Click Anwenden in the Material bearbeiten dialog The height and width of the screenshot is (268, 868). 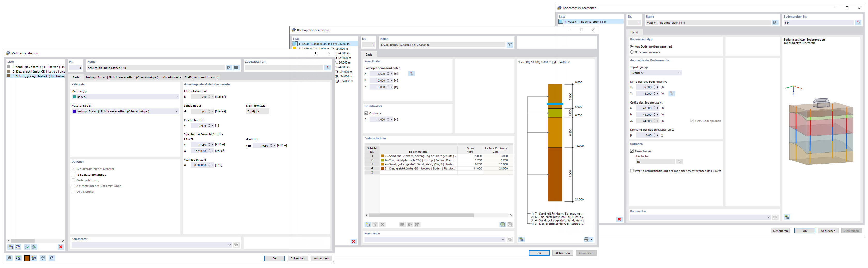321,258
